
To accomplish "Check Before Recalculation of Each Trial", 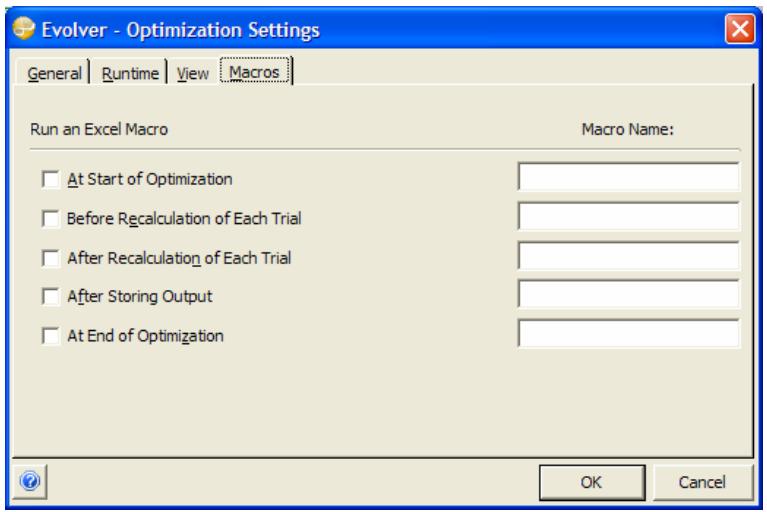I will (x=50, y=219).
